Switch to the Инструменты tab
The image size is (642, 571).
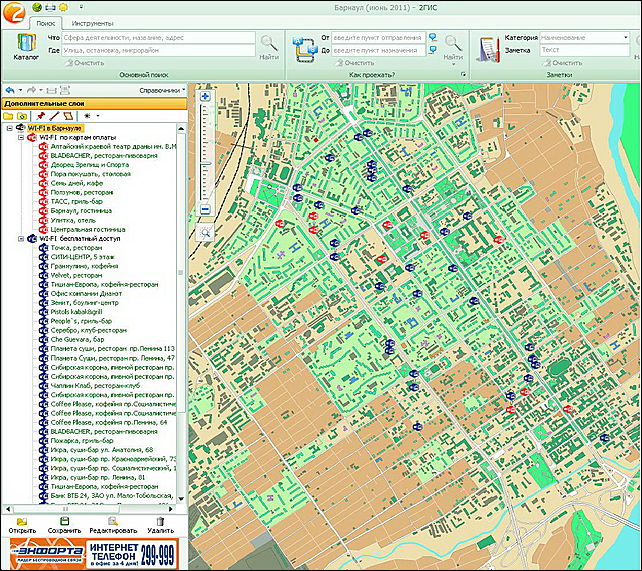click(x=92, y=22)
